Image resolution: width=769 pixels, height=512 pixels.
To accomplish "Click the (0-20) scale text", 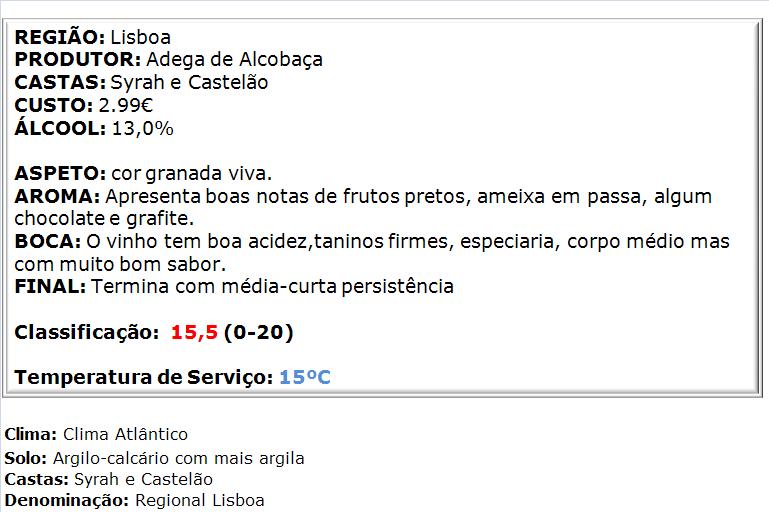I will point(258,333).
